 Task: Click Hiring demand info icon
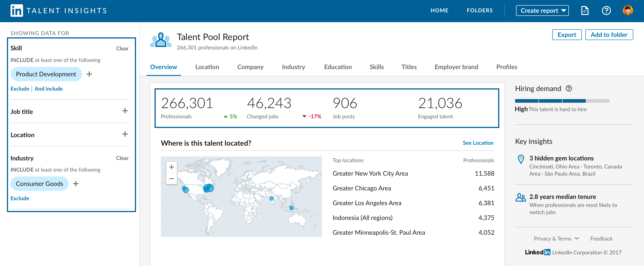(569, 89)
